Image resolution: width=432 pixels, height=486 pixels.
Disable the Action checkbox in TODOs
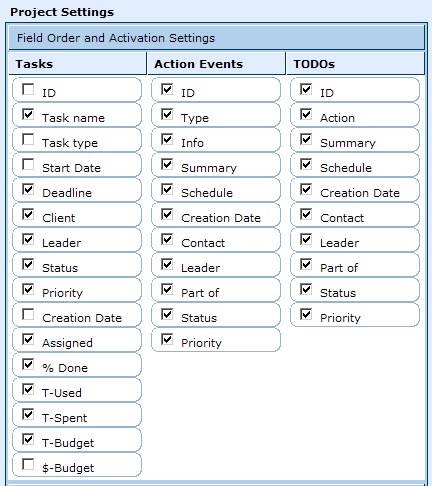(306, 114)
